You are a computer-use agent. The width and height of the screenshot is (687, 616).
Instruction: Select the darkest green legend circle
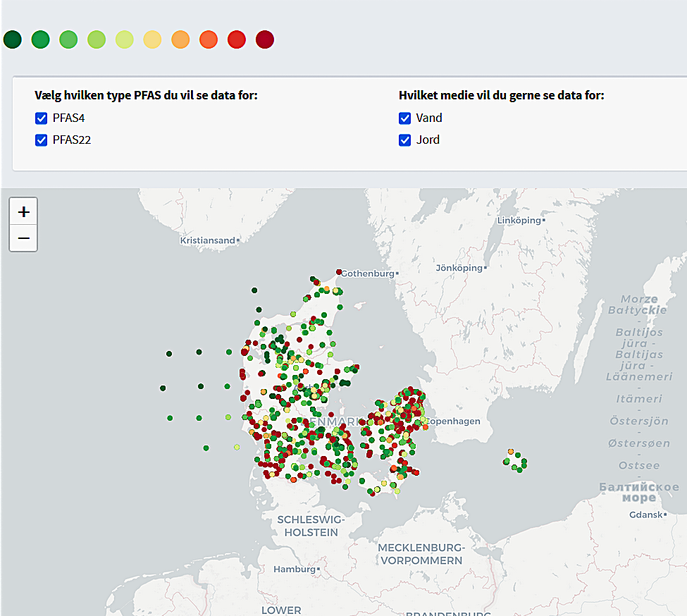pos(13,39)
